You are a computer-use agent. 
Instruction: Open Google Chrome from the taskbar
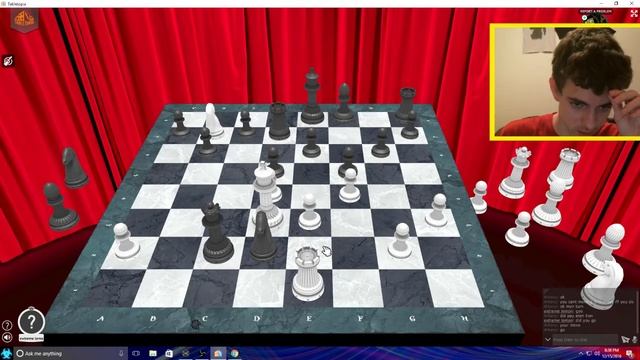click(235, 353)
